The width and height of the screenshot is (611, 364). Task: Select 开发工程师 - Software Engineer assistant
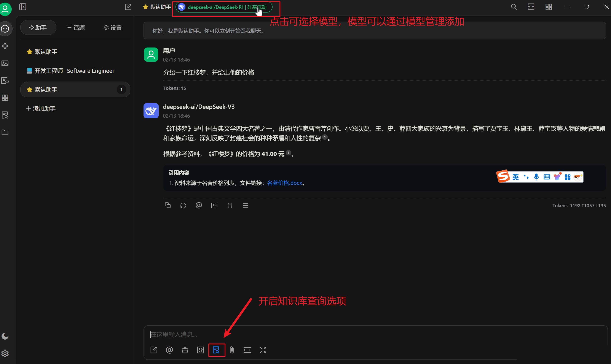[75, 71]
